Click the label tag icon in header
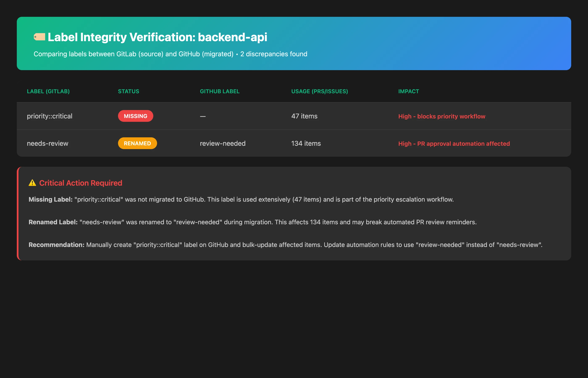The width and height of the screenshot is (588, 378). click(x=39, y=37)
